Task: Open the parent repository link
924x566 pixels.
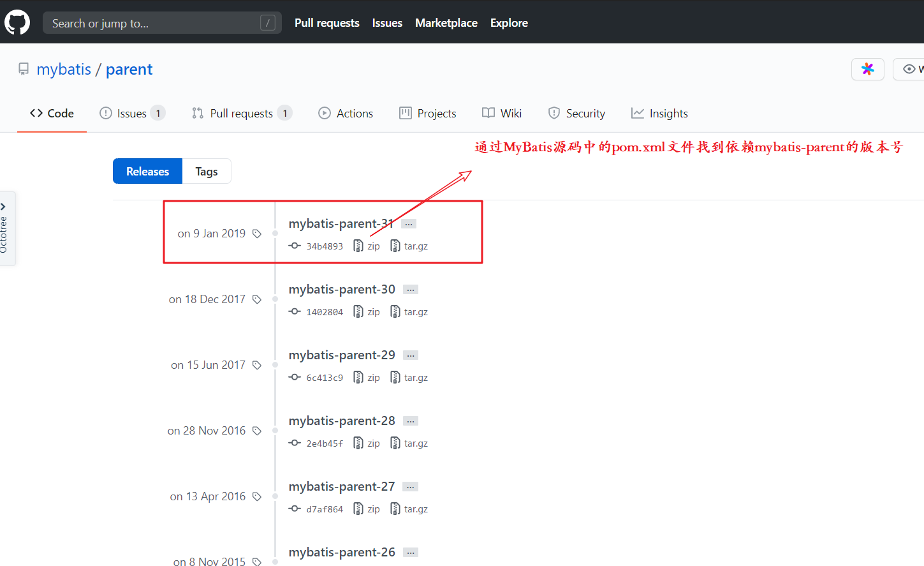Action: click(129, 69)
